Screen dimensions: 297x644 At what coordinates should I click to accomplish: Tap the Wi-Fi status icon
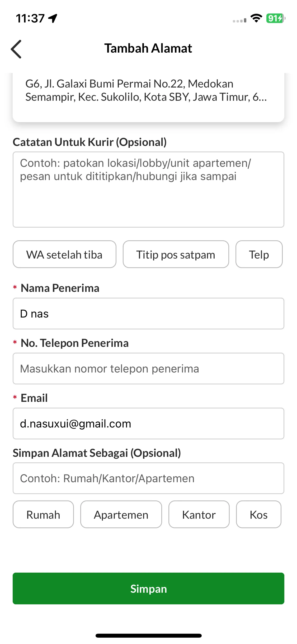point(256,18)
